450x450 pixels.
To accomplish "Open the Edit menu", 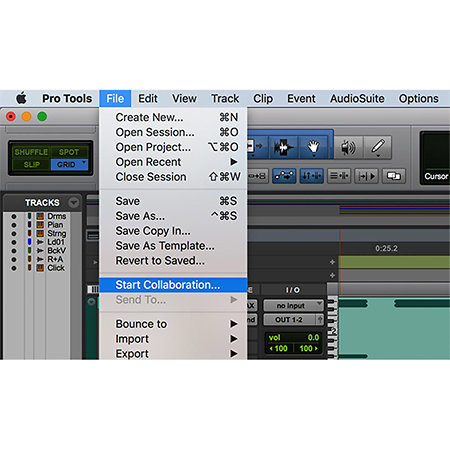I will (148, 98).
